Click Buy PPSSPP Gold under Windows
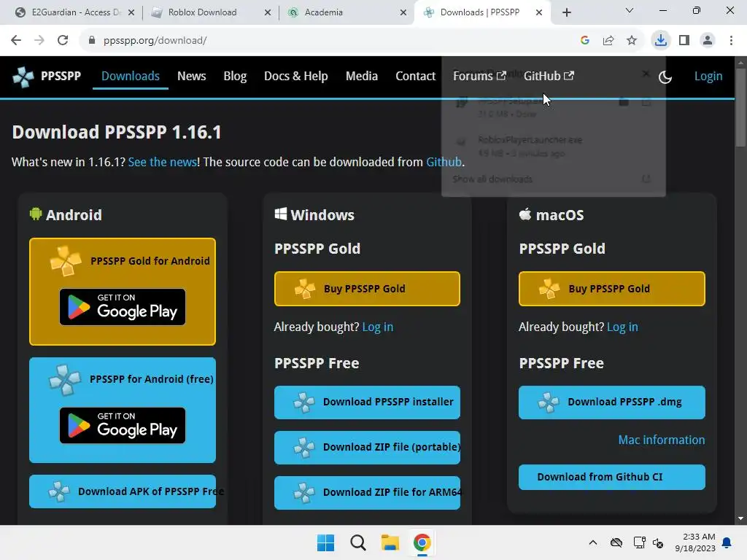The image size is (747, 560). (368, 289)
